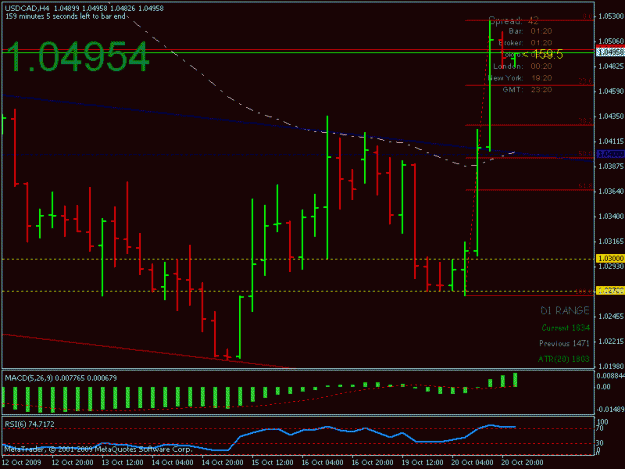Click the current price box 1.04958 on axis
This screenshot has width=625, height=469.
610,52
